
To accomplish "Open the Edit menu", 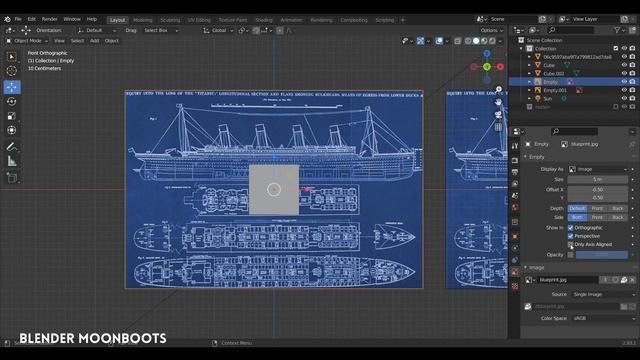I will (x=31, y=19).
